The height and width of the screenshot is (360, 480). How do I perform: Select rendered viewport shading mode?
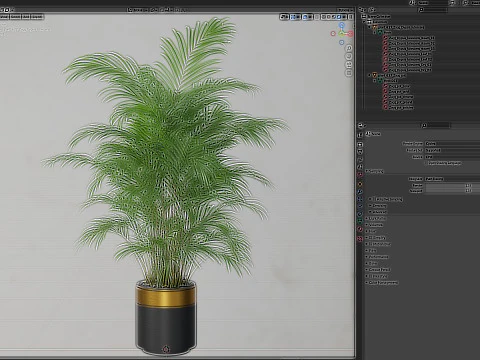tap(339, 17)
